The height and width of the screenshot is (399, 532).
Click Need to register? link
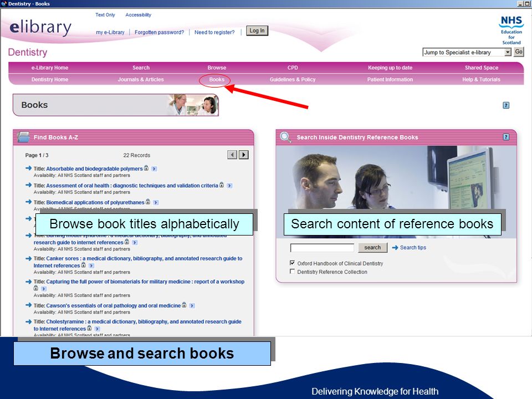point(214,32)
